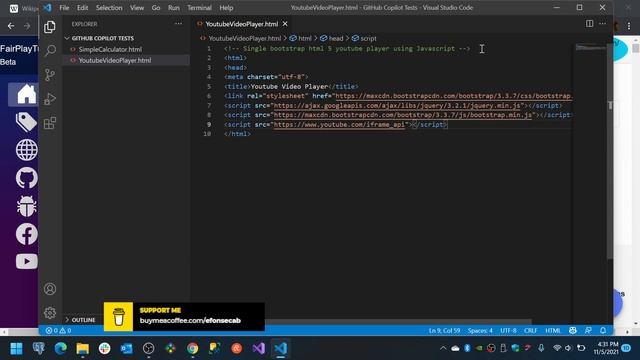640x360 pixels.
Task: Open Windows Start menu
Action: [16, 349]
